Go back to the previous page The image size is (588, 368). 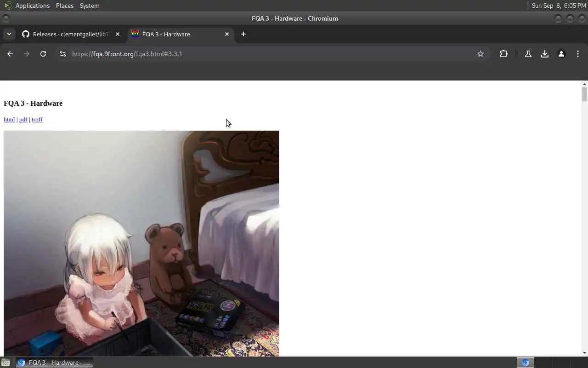click(x=10, y=54)
